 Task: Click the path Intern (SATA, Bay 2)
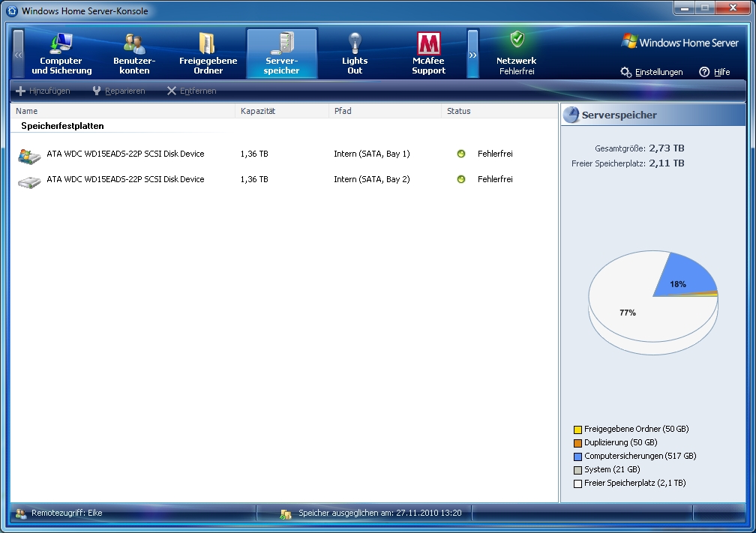pyautogui.click(x=372, y=179)
